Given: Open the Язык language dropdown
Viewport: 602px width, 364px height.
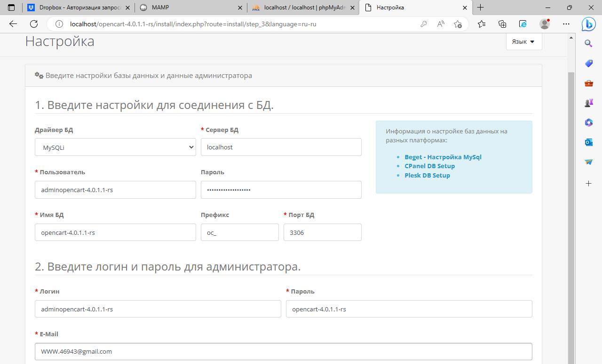Looking at the screenshot, I should (x=523, y=41).
